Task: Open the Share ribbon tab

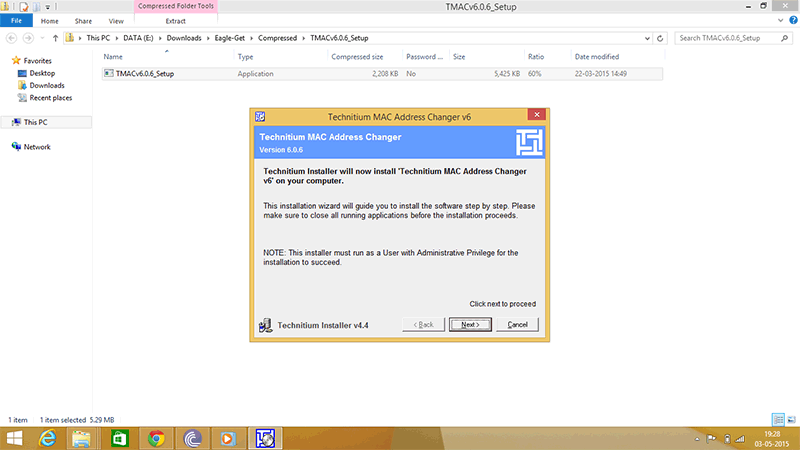Action: click(84, 20)
